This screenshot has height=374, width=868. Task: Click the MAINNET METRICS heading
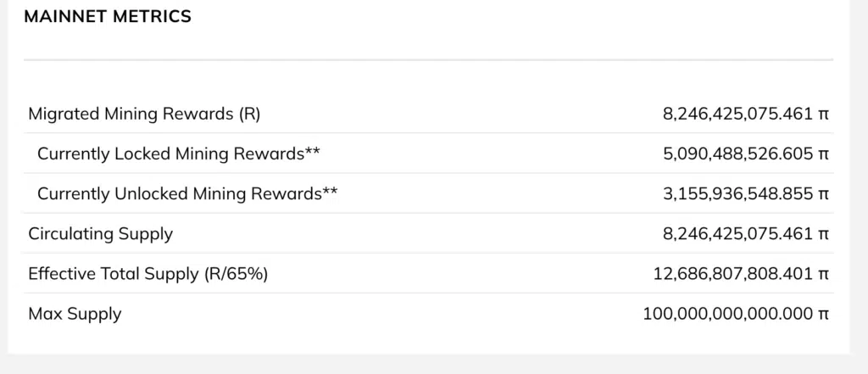point(108,17)
